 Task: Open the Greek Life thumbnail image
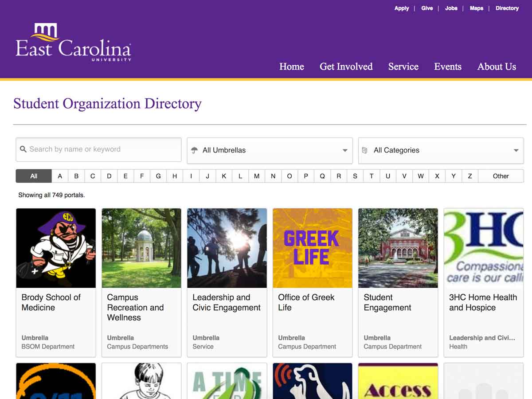click(313, 248)
